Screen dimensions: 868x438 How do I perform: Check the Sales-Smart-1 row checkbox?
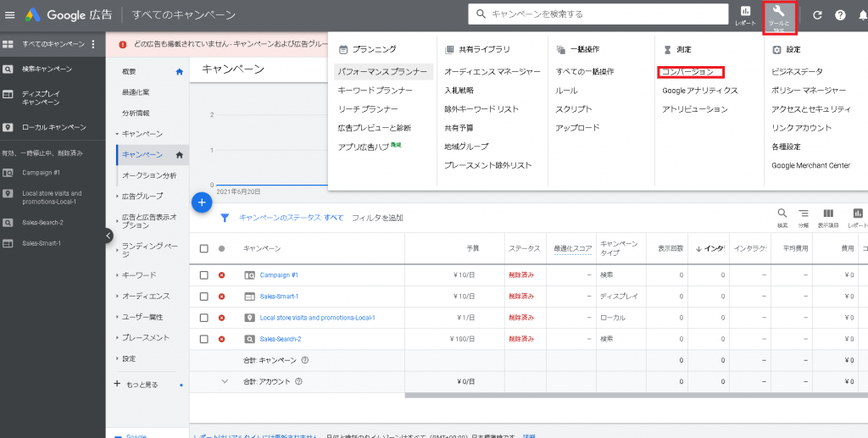point(203,297)
